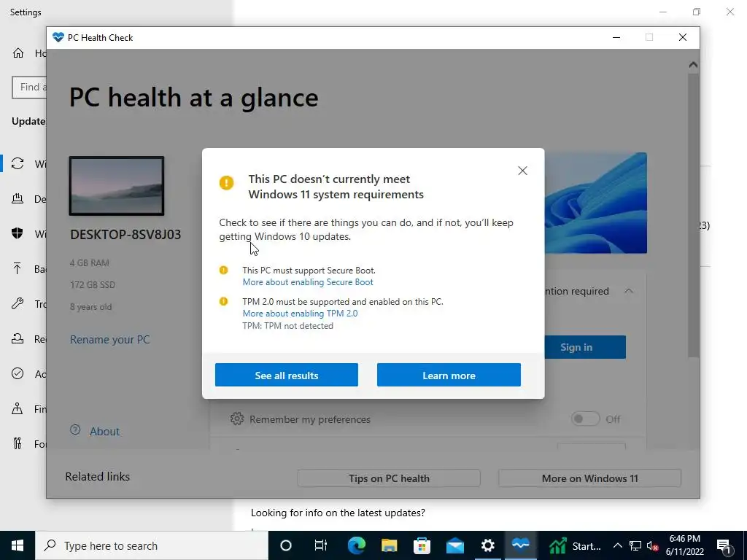Open Task View on taskbar

click(321, 545)
